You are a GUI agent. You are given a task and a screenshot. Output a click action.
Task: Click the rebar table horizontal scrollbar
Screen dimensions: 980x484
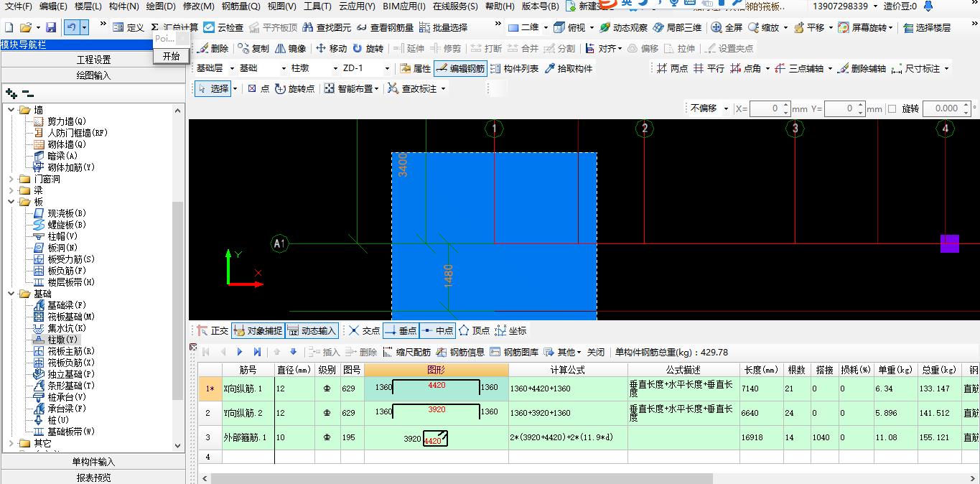coord(462,478)
